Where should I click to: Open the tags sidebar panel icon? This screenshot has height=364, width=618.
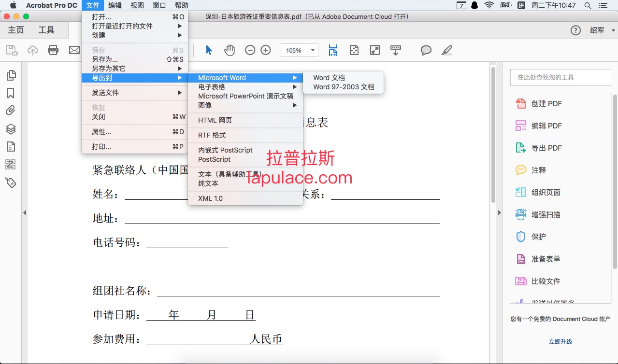pyautogui.click(x=11, y=182)
